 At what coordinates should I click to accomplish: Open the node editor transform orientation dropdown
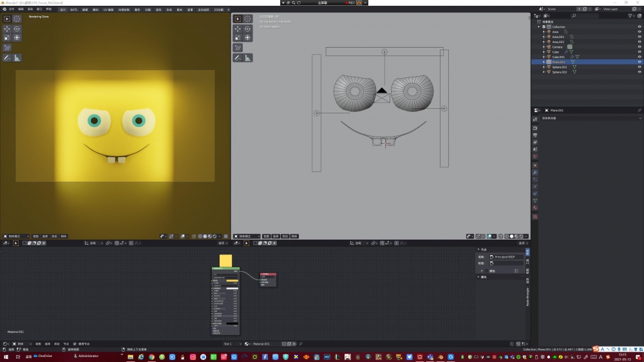[93, 243]
